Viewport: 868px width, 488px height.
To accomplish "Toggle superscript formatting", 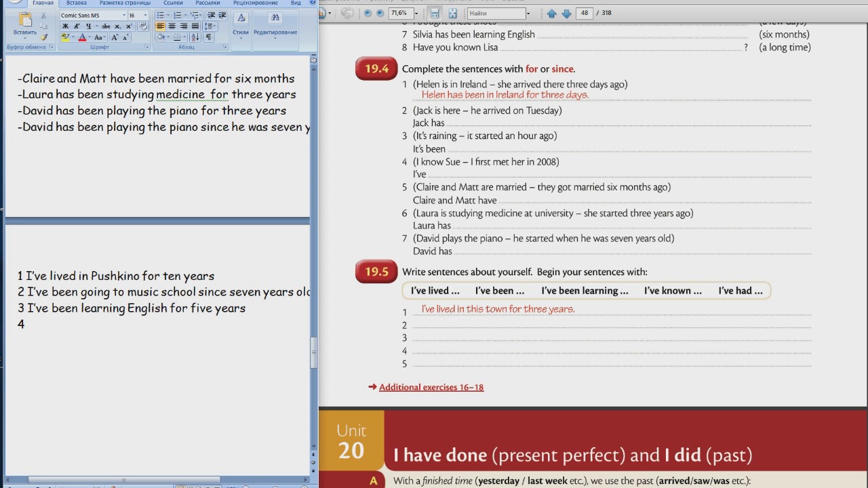I will 129,26.
